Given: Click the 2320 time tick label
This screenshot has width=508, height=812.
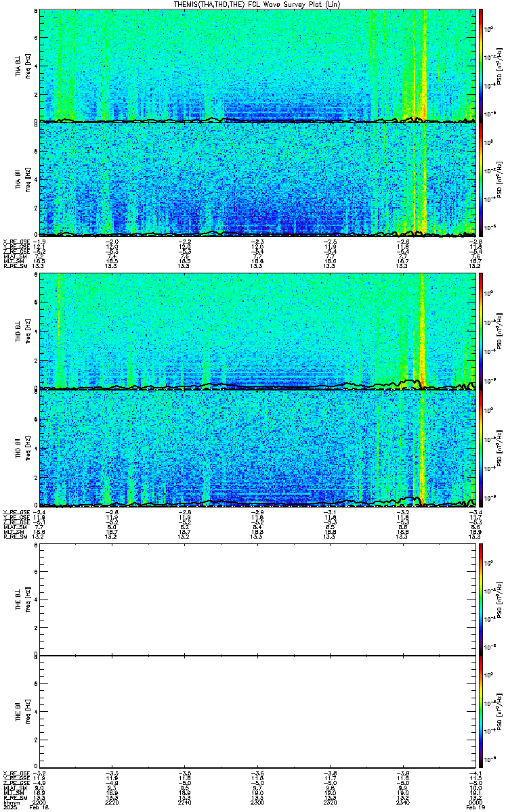Looking at the screenshot, I should point(330,803).
